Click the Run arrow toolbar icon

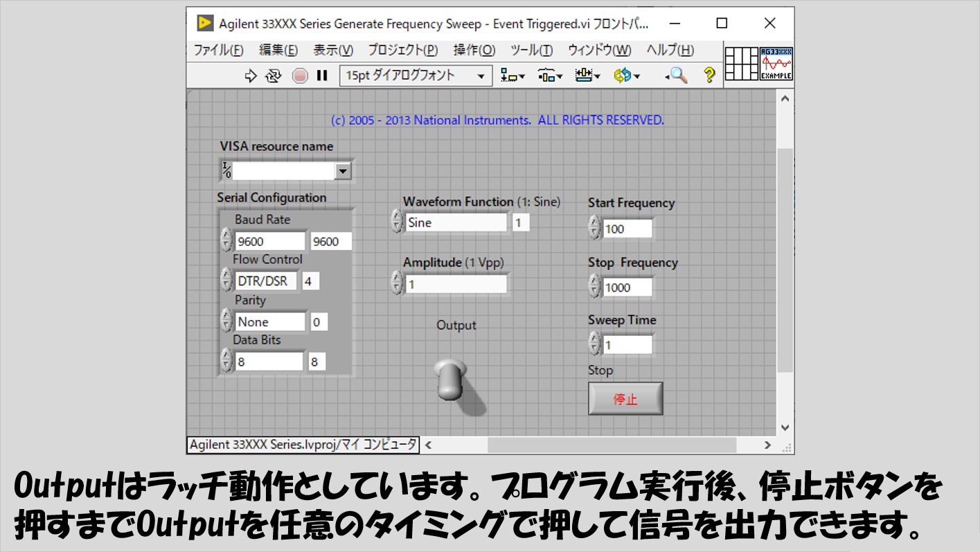[251, 75]
